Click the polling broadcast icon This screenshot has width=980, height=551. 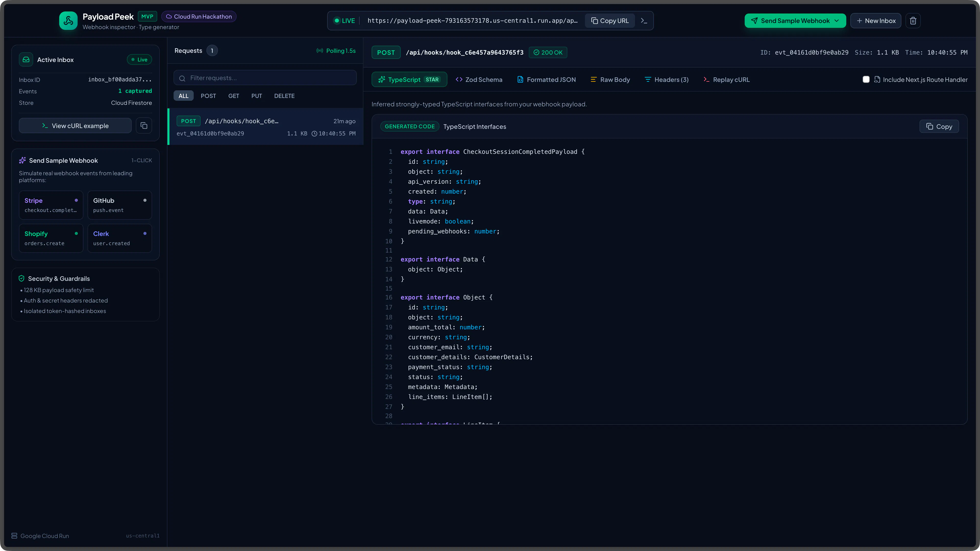point(320,51)
